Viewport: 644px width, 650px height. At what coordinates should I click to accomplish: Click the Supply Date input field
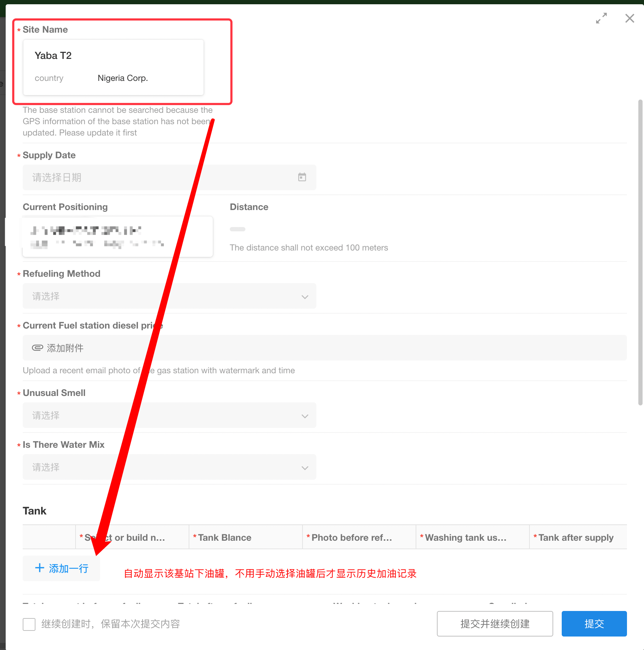[160, 177]
